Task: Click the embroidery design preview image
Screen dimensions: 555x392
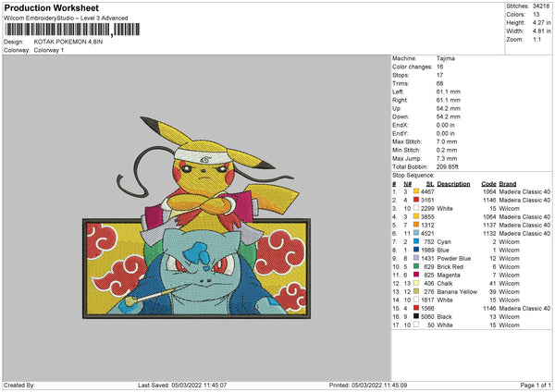Action: tap(196, 217)
